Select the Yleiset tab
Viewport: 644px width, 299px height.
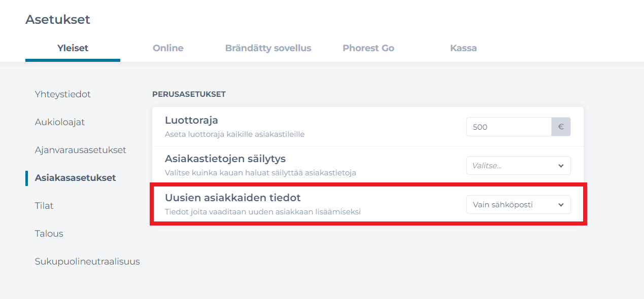(x=73, y=48)
